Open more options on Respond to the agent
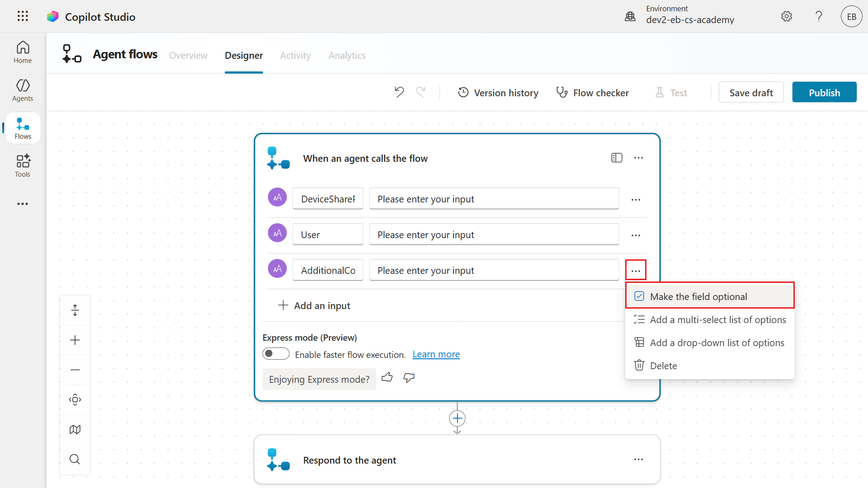 (638, 460)
